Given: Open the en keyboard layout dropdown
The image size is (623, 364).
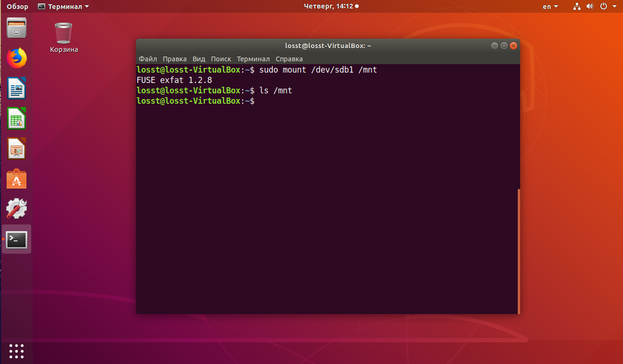Looking at the screenshot, I should pyautogui.click(x=550, y=7).
